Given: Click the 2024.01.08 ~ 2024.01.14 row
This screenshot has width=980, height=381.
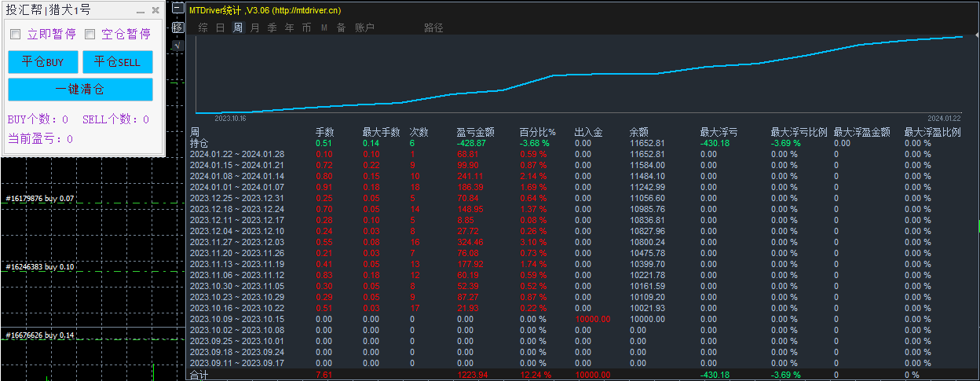Looking at the screenshot, I should pos(583,176).
